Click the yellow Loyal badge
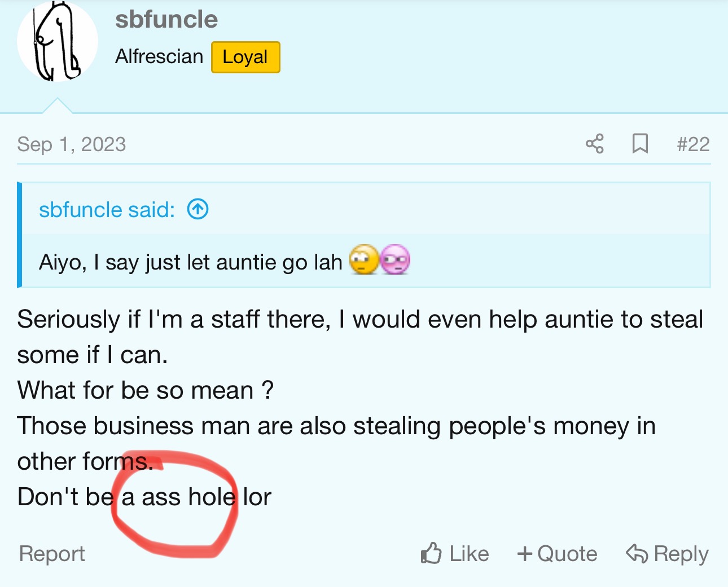The width and height of the screenshot is (728, 587). click(245, 57)
